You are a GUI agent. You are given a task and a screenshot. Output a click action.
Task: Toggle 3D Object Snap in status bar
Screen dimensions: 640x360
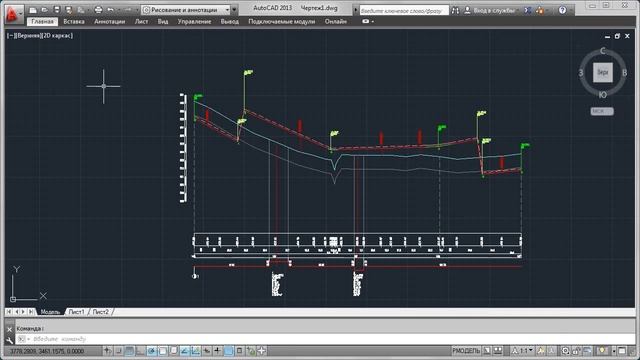point(174,351)
